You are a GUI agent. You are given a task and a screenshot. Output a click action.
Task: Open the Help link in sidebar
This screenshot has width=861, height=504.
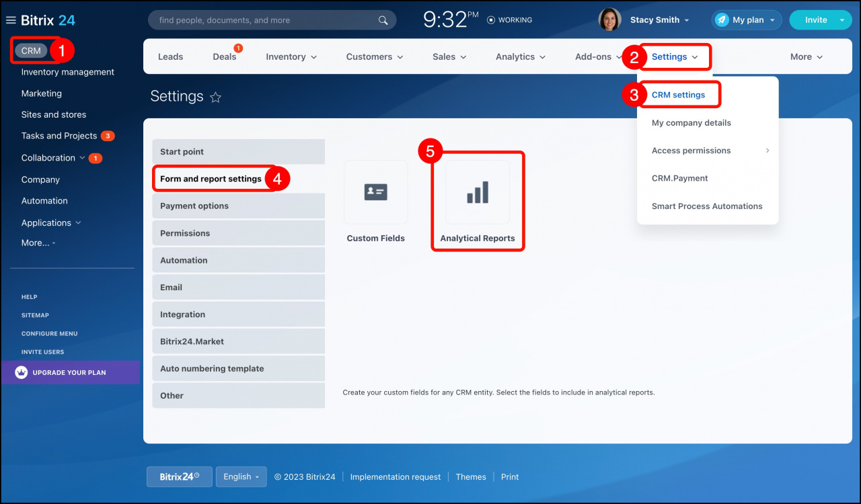click(30, 297)
